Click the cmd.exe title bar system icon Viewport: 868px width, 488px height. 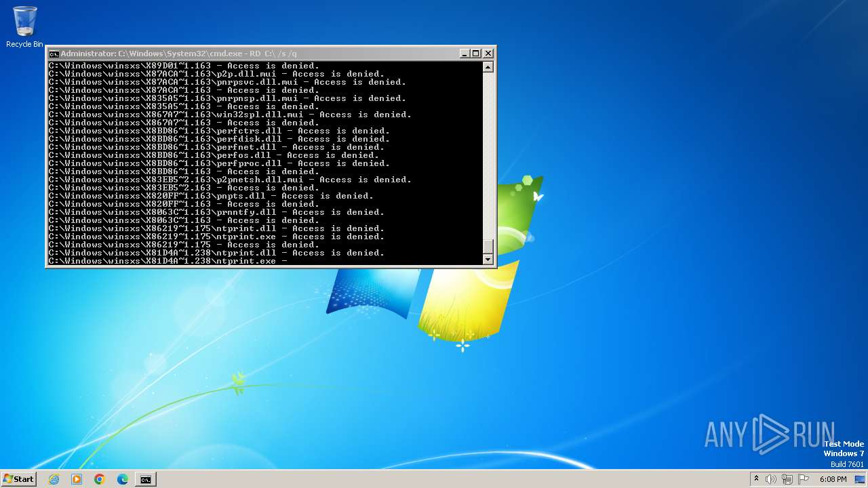(54, 54)
